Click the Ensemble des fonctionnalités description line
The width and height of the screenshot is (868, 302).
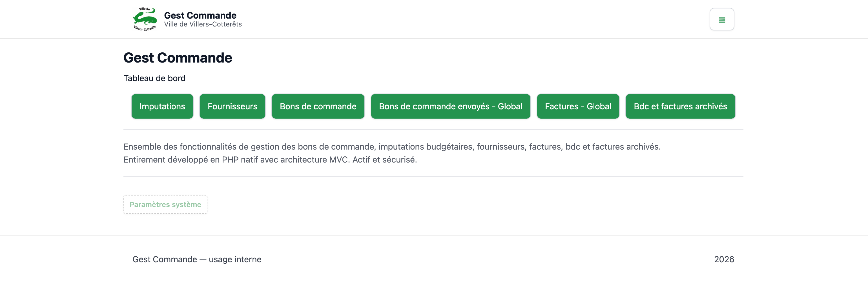pos(391,147)
